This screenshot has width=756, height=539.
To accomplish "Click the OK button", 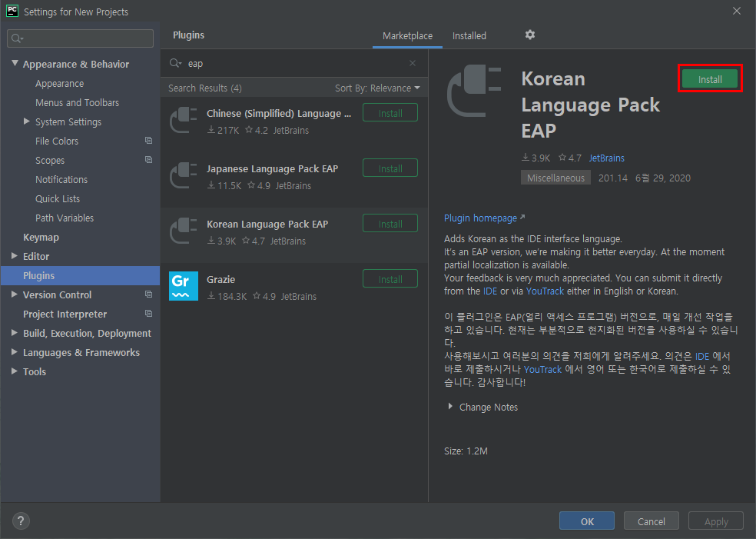I will point(587,521).
